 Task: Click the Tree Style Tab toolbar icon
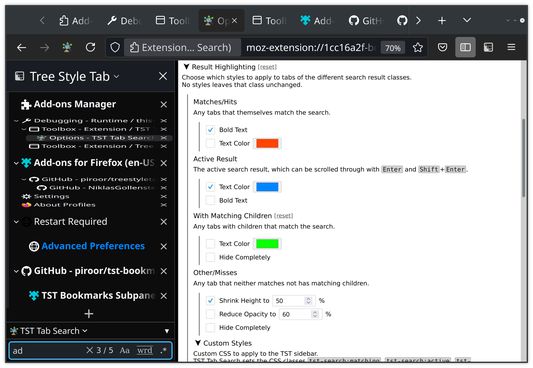click(488, 47)
